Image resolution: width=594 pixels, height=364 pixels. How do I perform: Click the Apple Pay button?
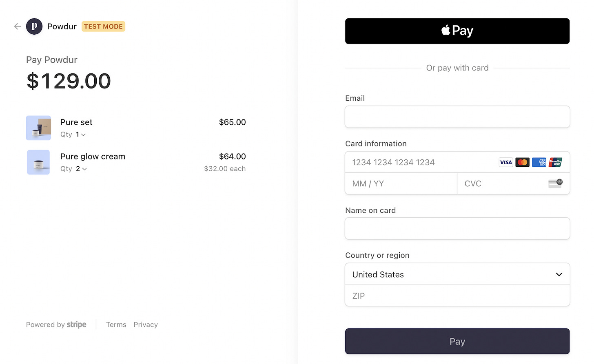click(x=457, y=31)
